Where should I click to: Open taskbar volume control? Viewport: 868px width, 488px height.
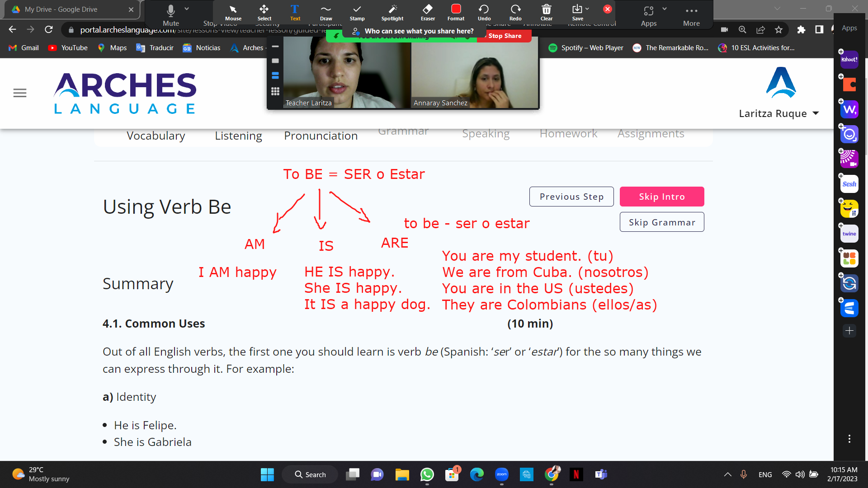[800, 474]
